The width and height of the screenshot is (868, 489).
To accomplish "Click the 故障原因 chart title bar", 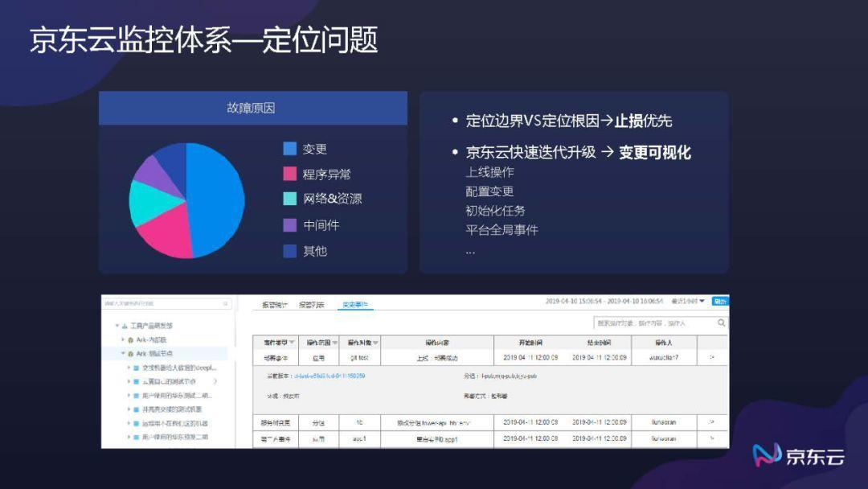I will click(x=253, y=108).
